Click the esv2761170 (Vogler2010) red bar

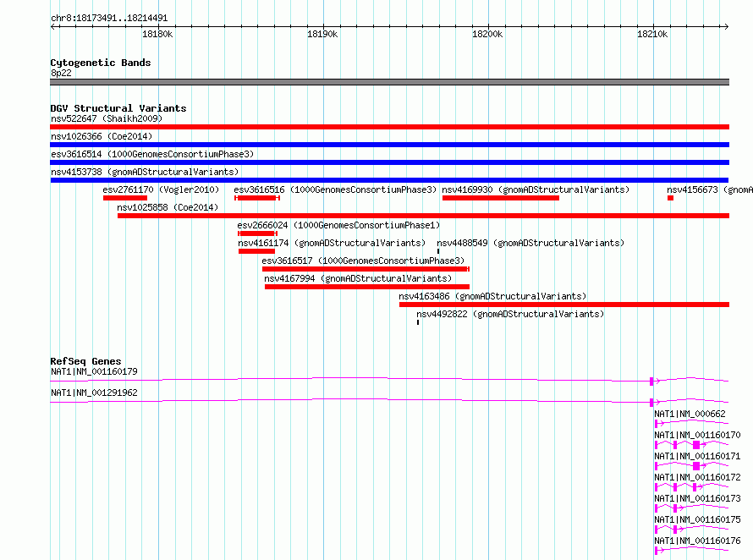(x=125, y=198)
